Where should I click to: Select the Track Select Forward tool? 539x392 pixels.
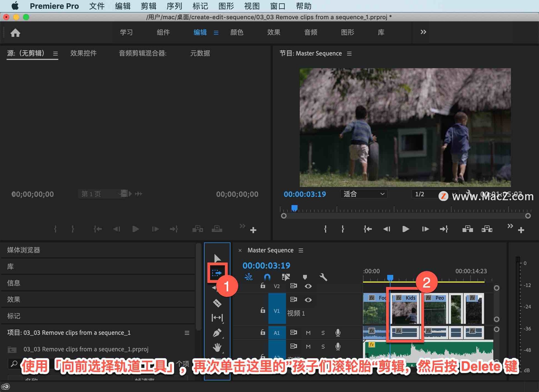pyautogui.click(x=217, y=272)
